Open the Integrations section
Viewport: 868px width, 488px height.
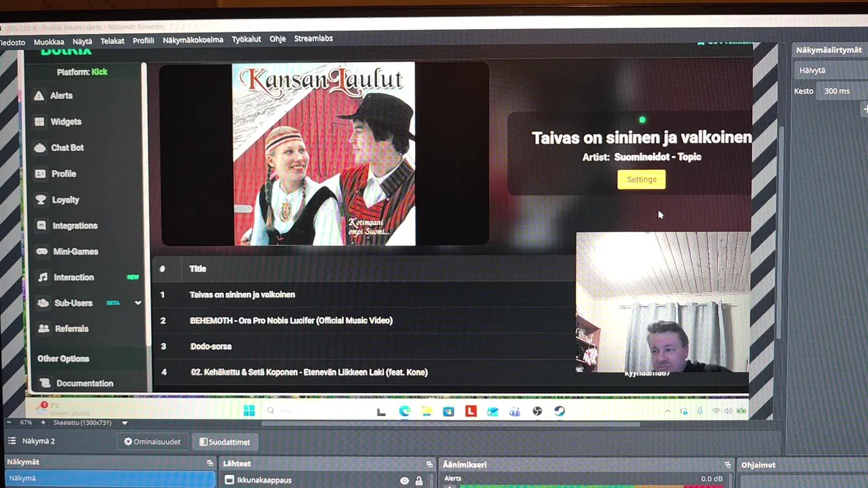75,226
